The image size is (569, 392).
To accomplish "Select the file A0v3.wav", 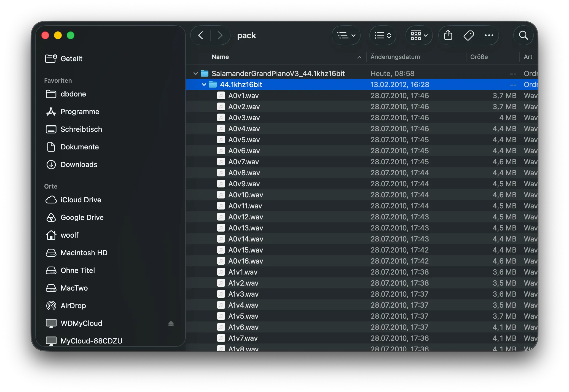I will pyautogui.click(x=362, y=118).
